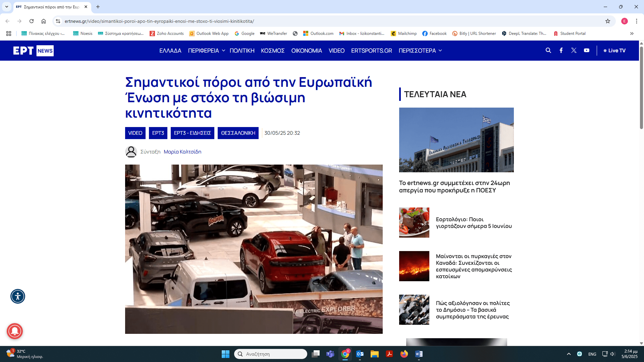Image resolution: width=644 pixels, height=362 pixels.
Task: Go to the ΟΙΚΟΝΟΜΙΑ section
Action: tap(307, 51)
